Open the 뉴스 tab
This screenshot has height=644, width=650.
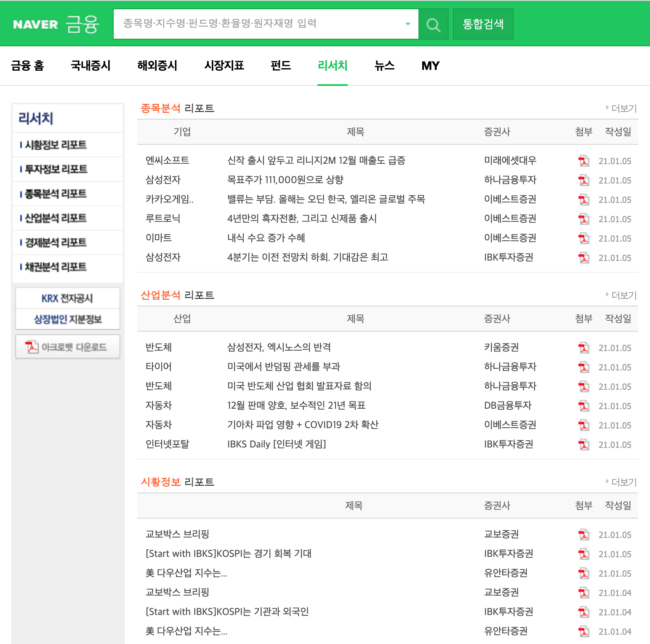tap(384, 66)
